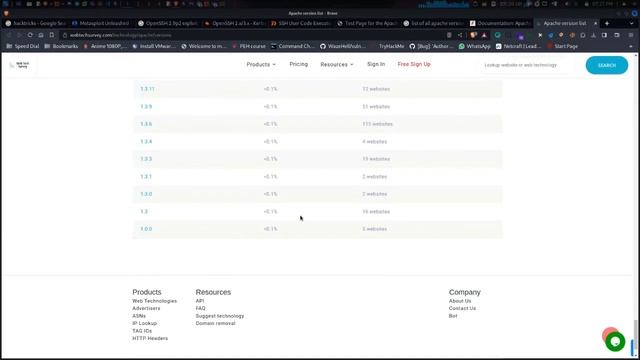Open the TryHackMe bookmark
The image size is (640, 360).
point(391,47)
